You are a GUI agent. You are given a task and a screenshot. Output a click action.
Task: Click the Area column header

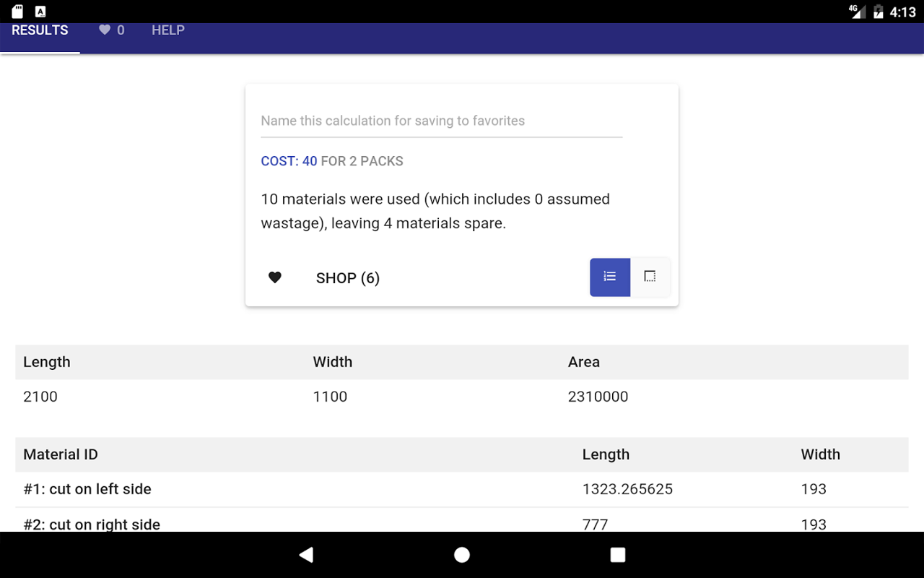[583, 362]
